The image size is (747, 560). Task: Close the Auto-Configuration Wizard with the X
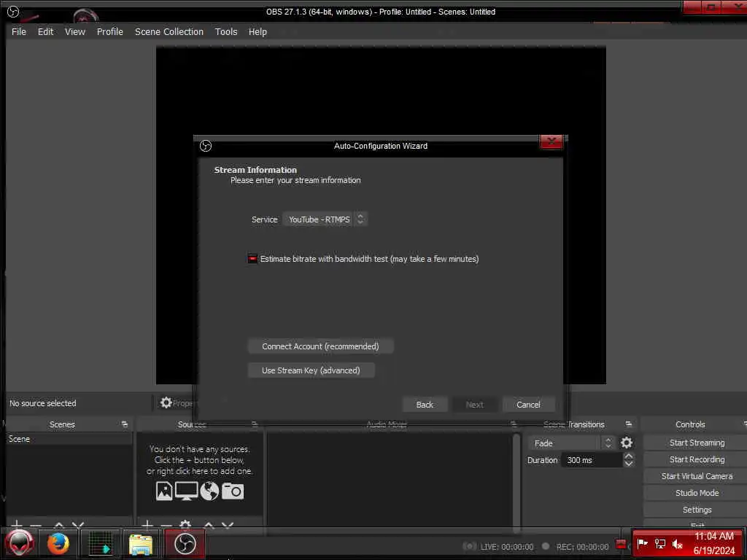pos(551,141)
